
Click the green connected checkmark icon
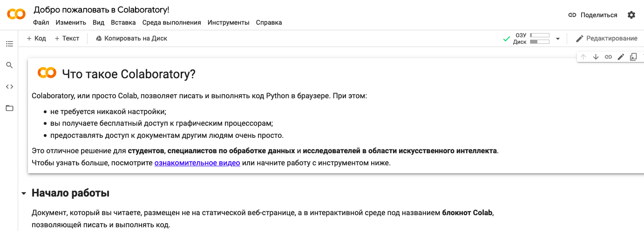pos(507,39)
